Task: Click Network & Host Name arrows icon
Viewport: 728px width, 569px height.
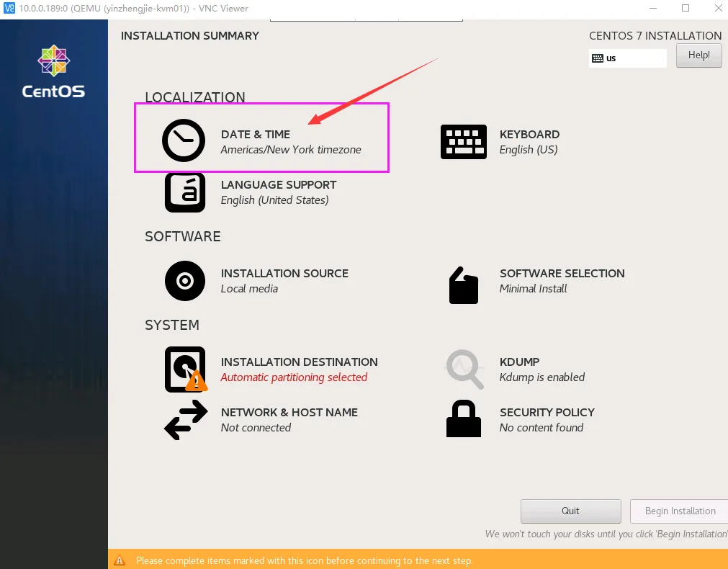Action: 186,420
